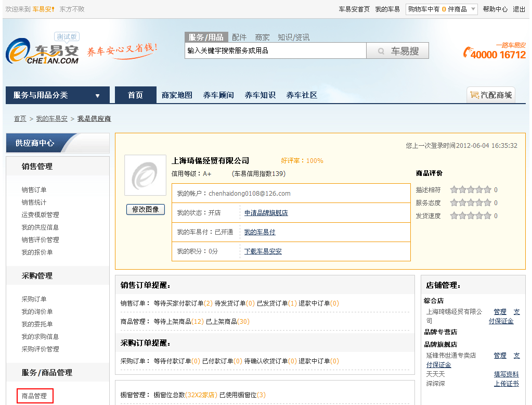532x405 pixels.
Task: Open 我的报价单 in sidebar
Action: [37, 252]
